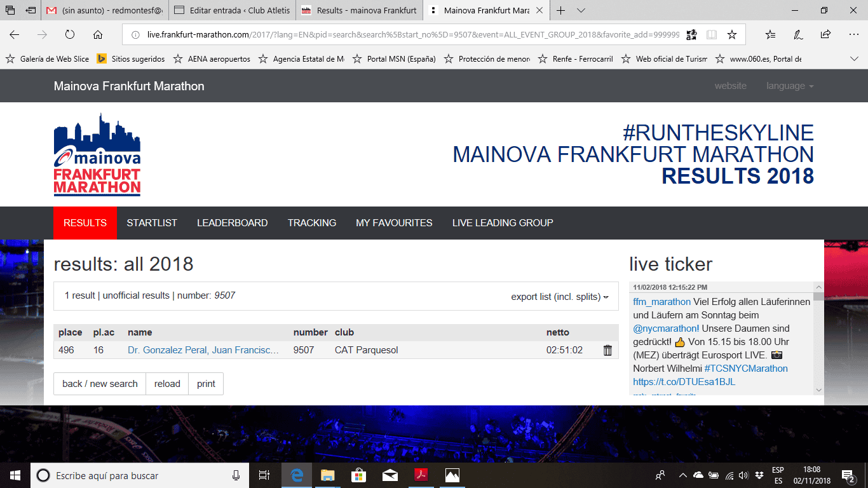Open the LEADERBOARD menu item
The width and height of the screenshot is (868, 488).
click(232, 223)
